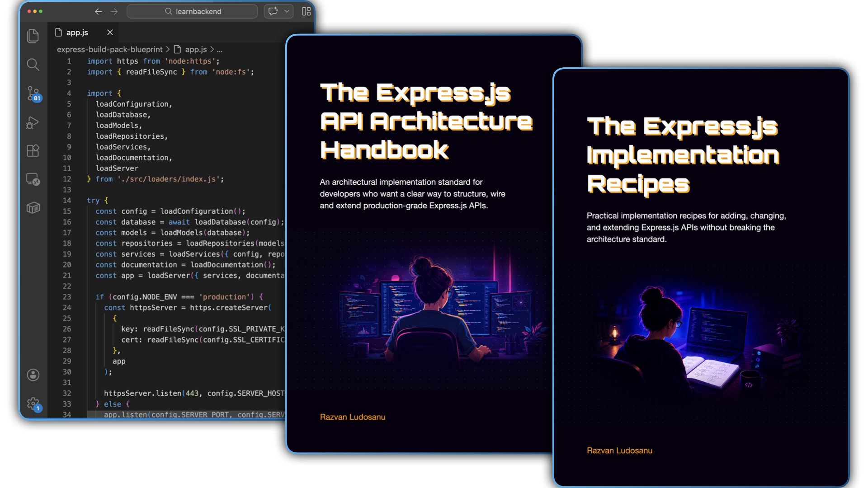The height and width of the screenshot is (488, 868).
Task: Open the chat dropdown arrow in title bar
Action: [287, 11]
